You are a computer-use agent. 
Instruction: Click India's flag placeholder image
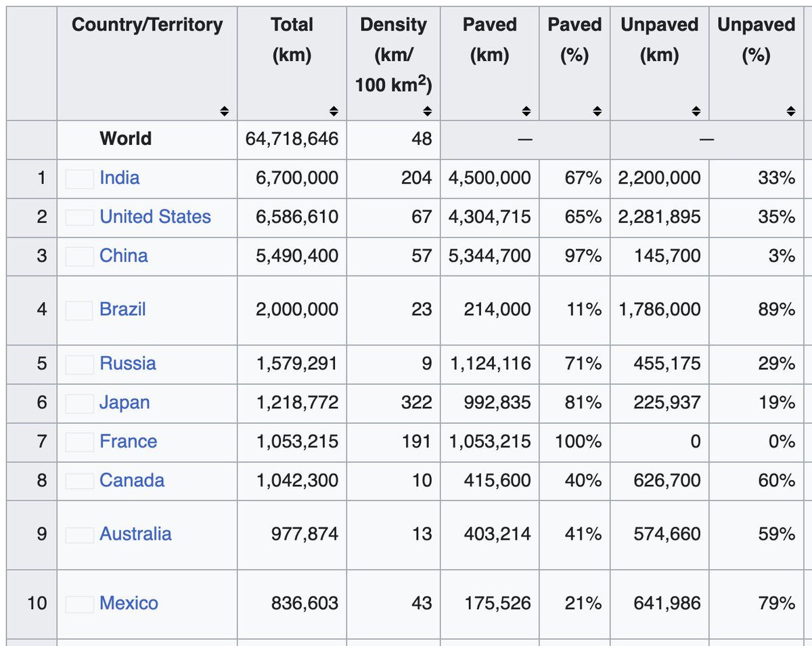(79, 179)
